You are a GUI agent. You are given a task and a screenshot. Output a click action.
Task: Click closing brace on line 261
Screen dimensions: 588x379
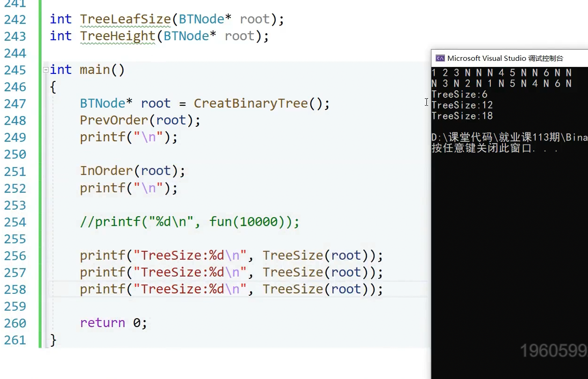(x=53, y=340)
